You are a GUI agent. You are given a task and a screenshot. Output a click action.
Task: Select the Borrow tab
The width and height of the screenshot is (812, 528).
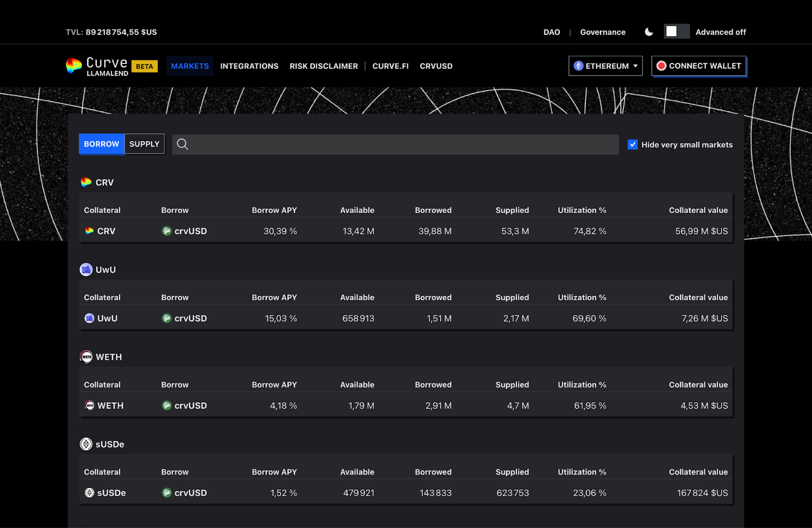coord(101,144)
